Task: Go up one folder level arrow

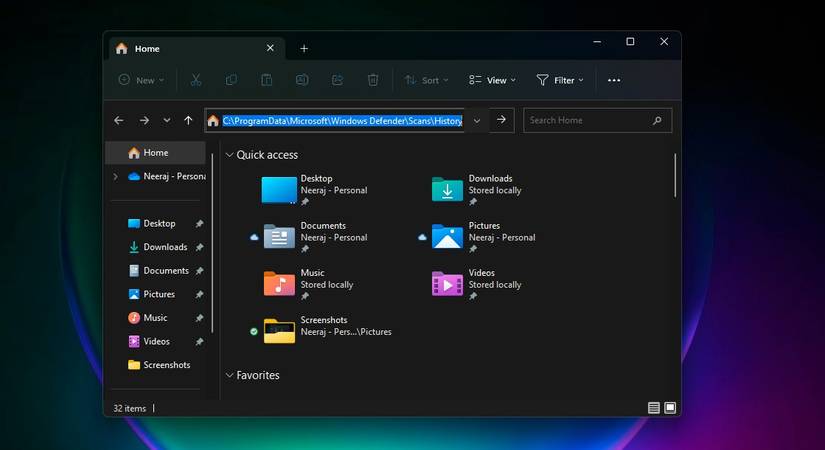Action: point(188,120)
